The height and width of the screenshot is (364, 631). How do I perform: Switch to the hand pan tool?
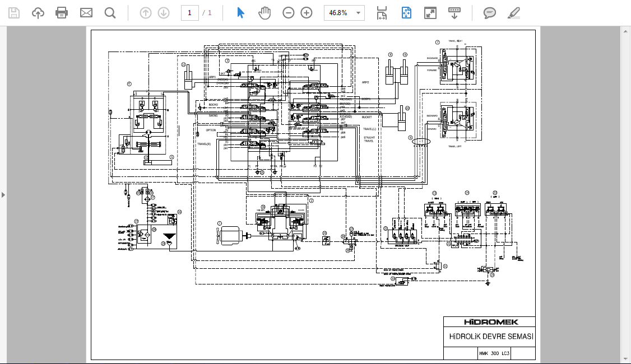(265, 13)
